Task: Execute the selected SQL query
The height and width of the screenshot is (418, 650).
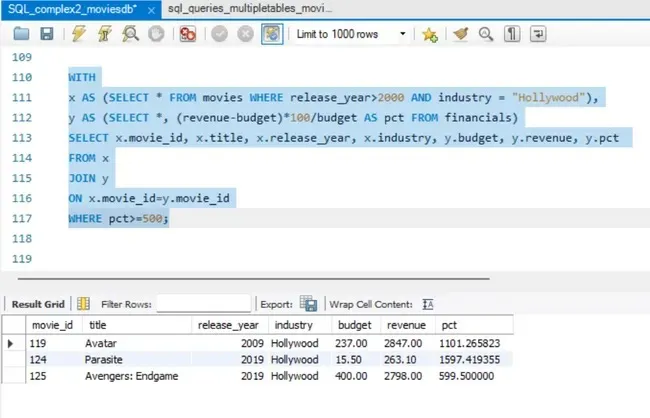Action: pos(78,34)
